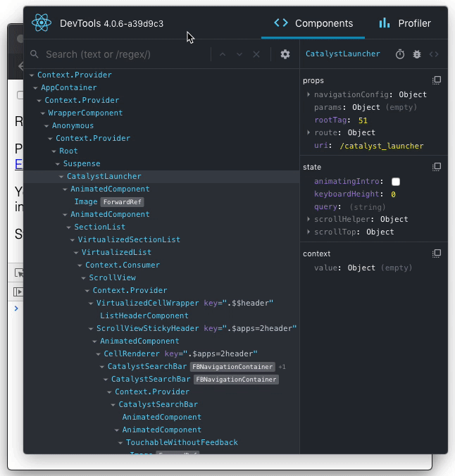
Task: Copy context to clipboard icon
Action: [437, 253]
